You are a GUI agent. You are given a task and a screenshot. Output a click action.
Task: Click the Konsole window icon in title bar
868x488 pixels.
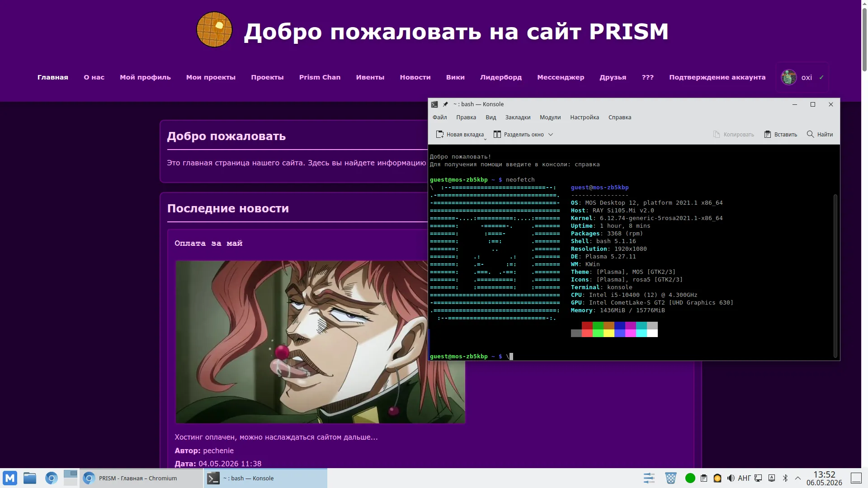[434, 104]
